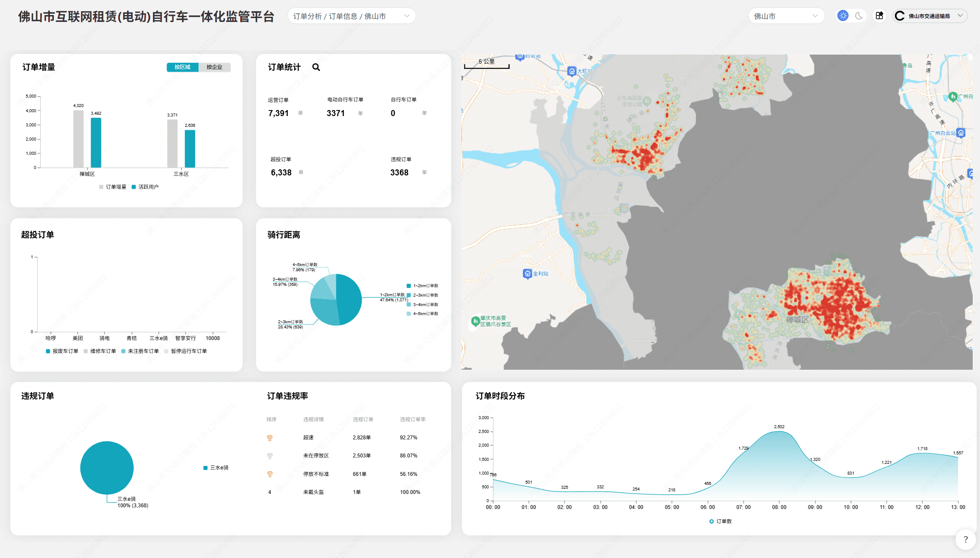This screenshot has width=980, height=558.
Task: Click the 金利站 station marker on map
Action: pyautogui.click(x=527, y=273)
